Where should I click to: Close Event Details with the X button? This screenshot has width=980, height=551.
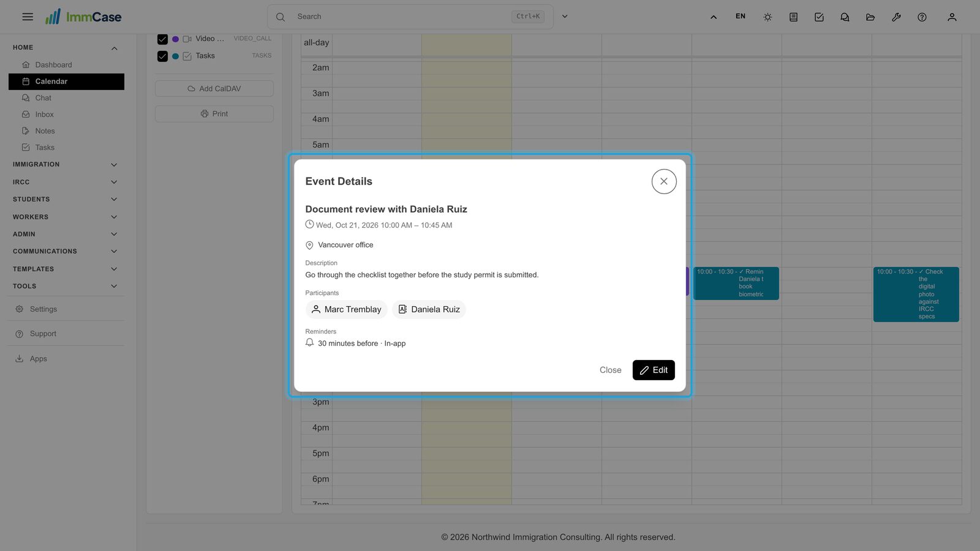coord(664,181)
